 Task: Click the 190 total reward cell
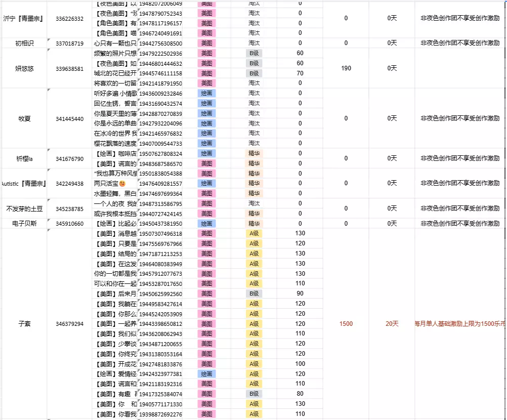click(346, 68)
